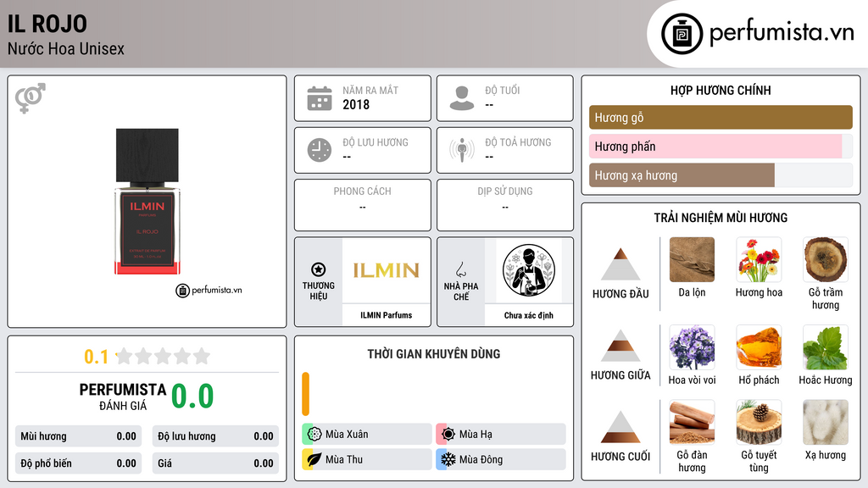The image size is (868, 488).
Task: Click the perfumista.vn watermark under bottle
Action: tap(209, 290)
